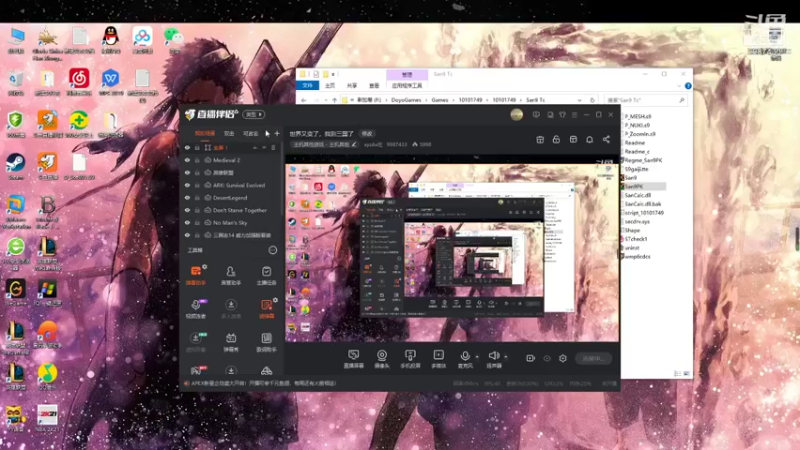Open the video co-streaming microphone tool

pyautogui.click(x=195, y=308)
